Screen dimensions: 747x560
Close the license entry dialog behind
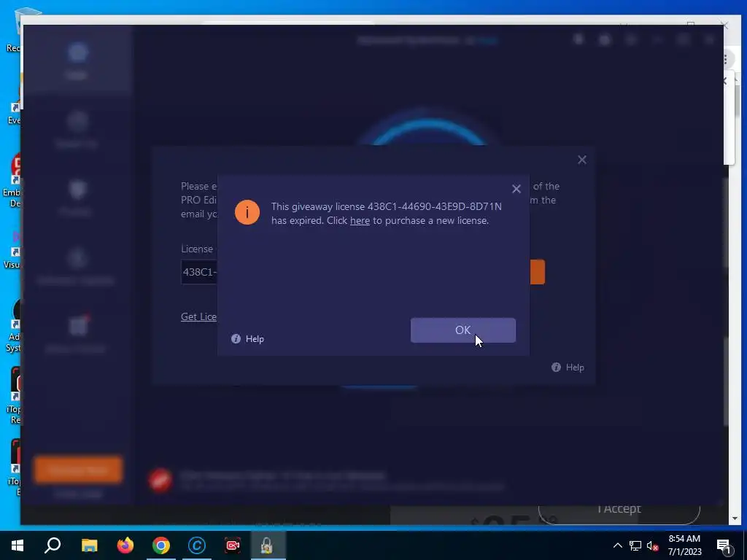pyautogui.click(x=581, y=160)
